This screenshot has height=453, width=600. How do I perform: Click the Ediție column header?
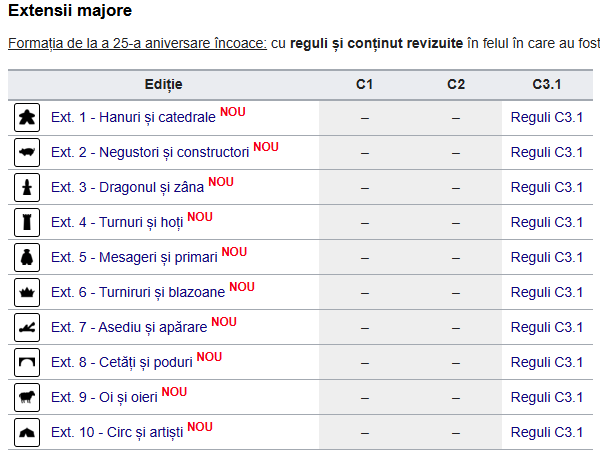(x=163, y=84)
